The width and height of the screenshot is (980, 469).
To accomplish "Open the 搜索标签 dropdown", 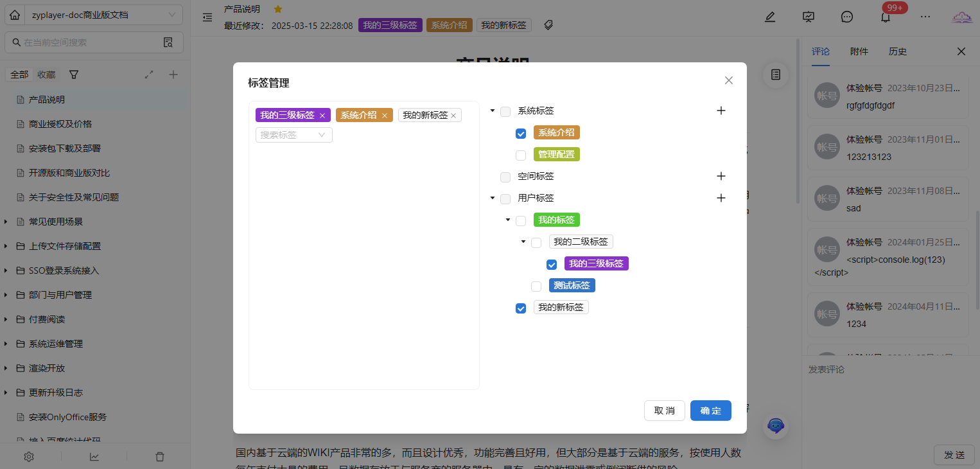I will click(294, 135).
